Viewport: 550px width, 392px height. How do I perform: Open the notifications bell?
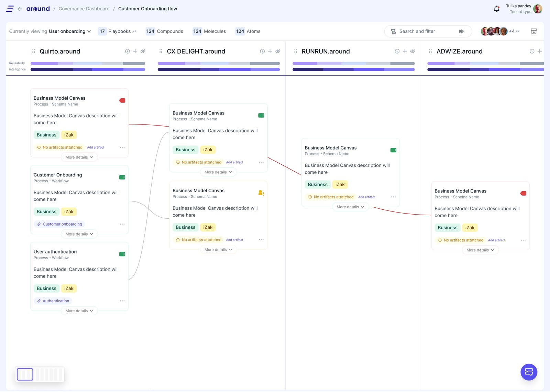(x=496, y=9)
